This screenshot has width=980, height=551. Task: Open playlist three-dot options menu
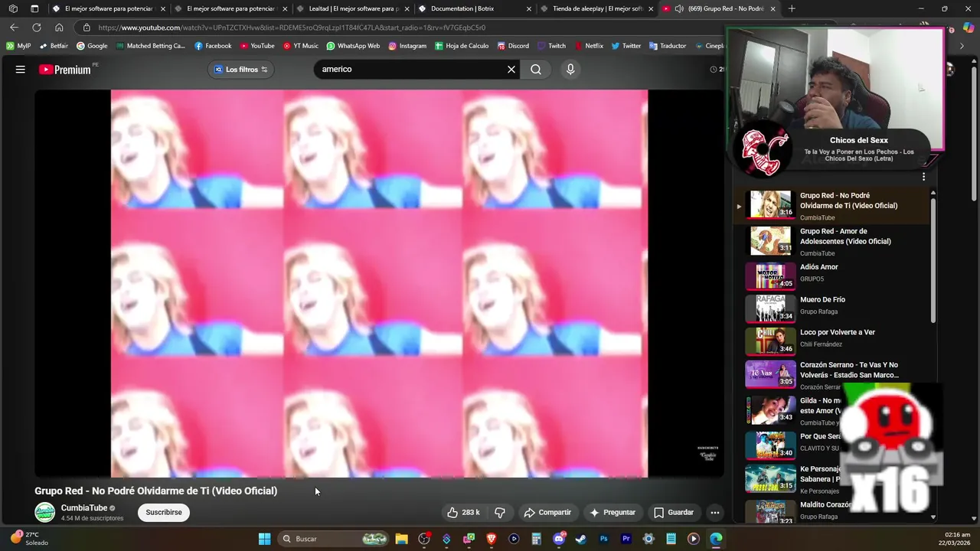(923, 177)
